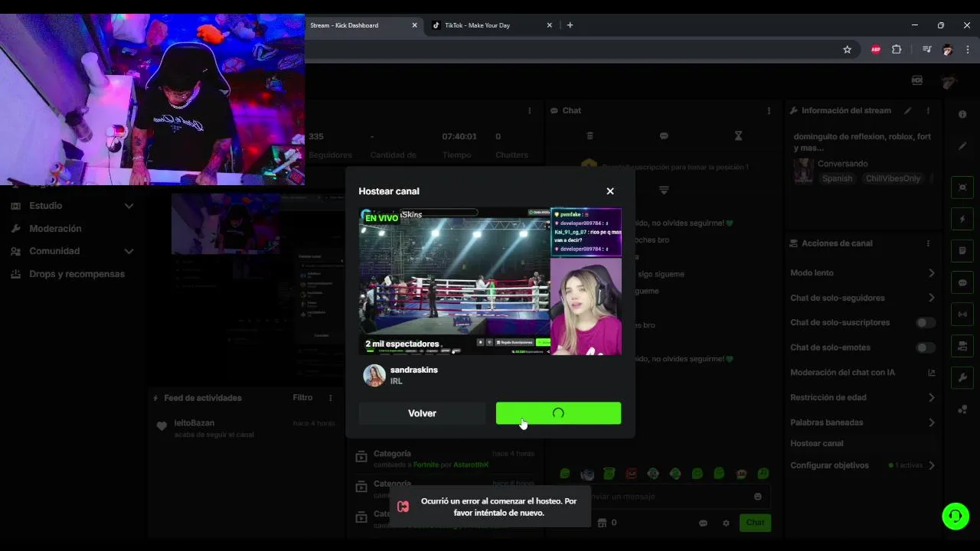Switch to the TikTok - Make Your Day tab
This screenshot has height=551, width=980.
tap(477, 25)
